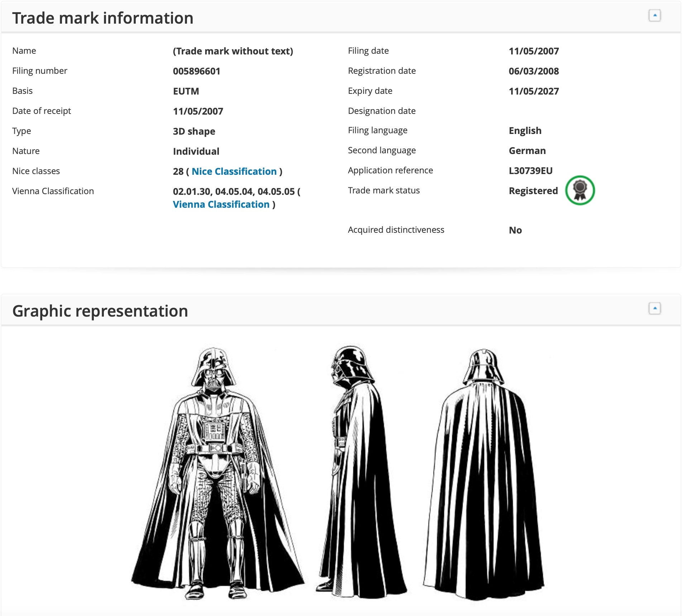Image resolution: width=682 pixels, height=616 pixels.
Task: Click the application reference L30739EU
Action: (x=530, y=171)
